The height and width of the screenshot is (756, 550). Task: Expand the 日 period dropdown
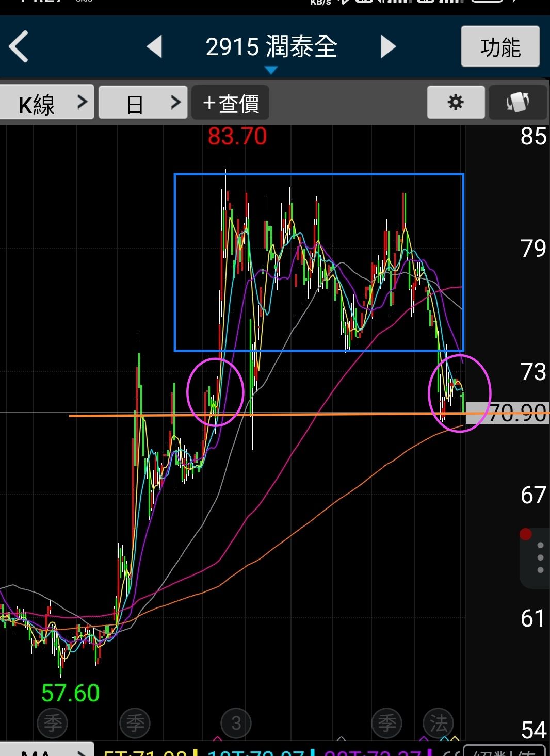tap(143, 103)
